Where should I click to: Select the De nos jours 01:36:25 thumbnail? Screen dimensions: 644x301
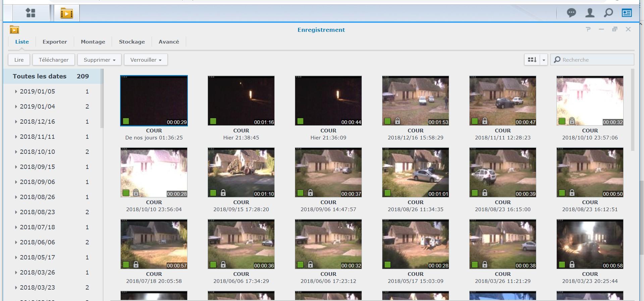click(x=154, y=101)
